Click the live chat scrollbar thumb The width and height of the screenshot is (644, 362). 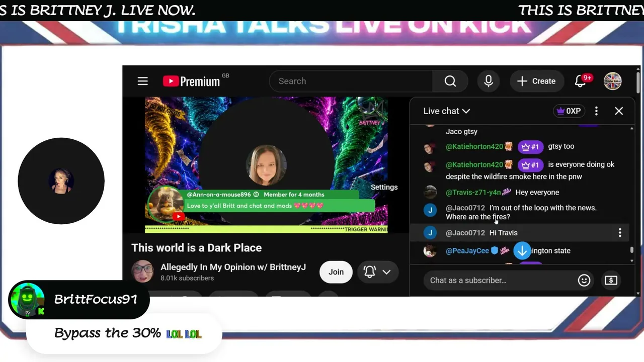632,250
